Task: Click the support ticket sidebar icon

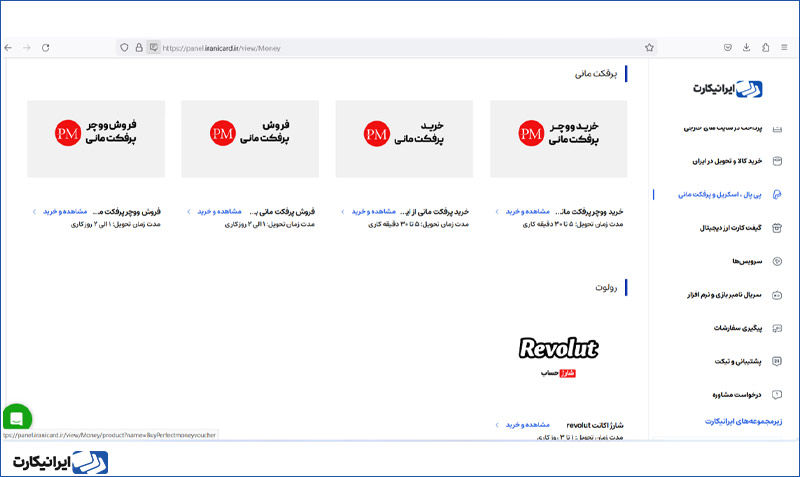Action: click(x=777, y=361)
